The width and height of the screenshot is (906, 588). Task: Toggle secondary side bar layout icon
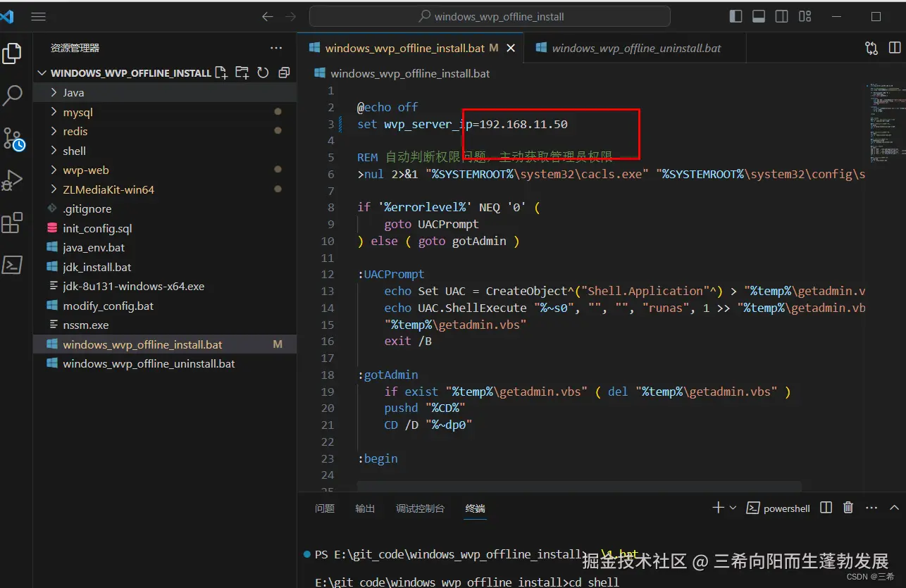(x=781, y=16)
